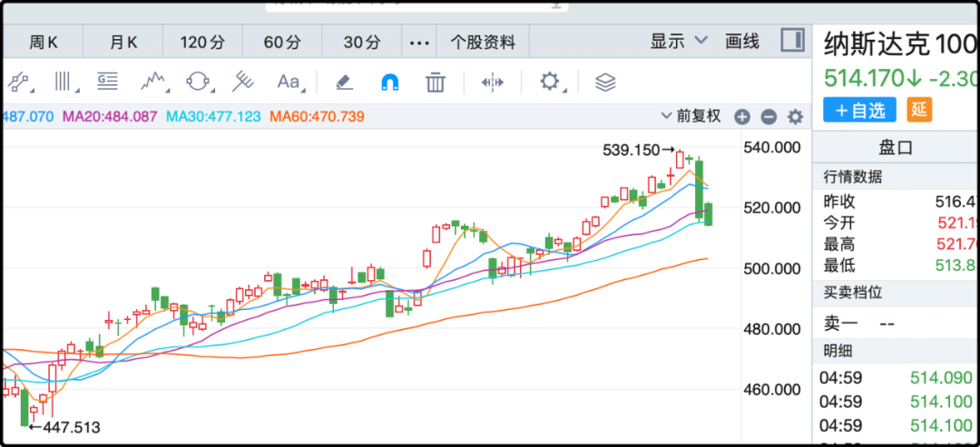980x447 pixels.
Task: Click the 04:59 trade at 514.090
Action: [896, 378]
